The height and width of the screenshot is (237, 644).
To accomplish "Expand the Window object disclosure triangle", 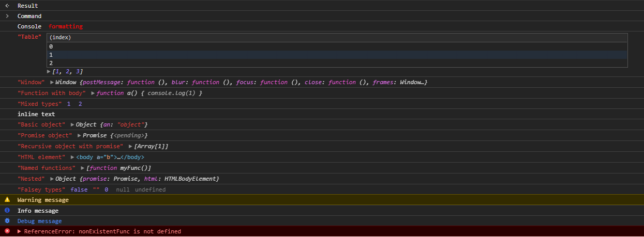I will point(52,83).
